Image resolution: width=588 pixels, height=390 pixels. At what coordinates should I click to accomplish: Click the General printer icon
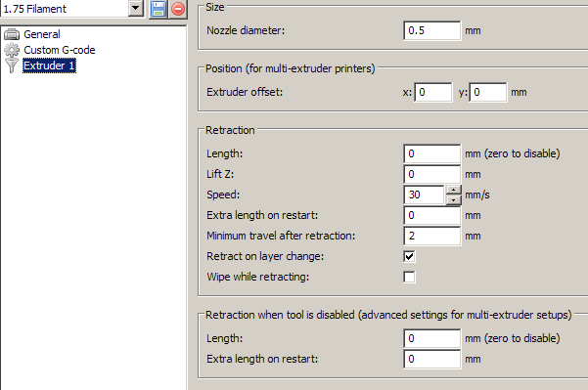coord(12,34)
